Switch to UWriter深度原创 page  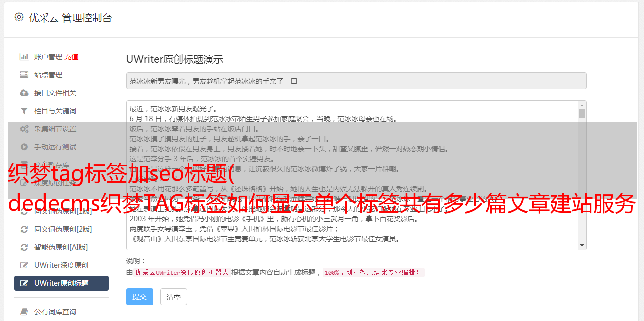pos(61,265)
